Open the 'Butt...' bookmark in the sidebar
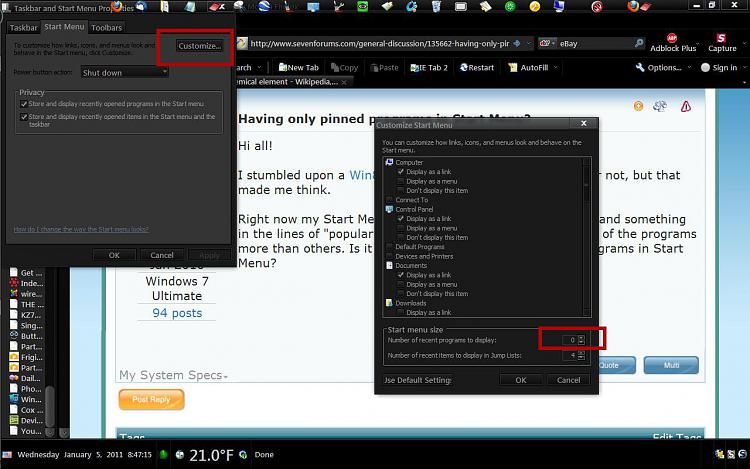This screenshot has height=469, width=750. point(26,336)
